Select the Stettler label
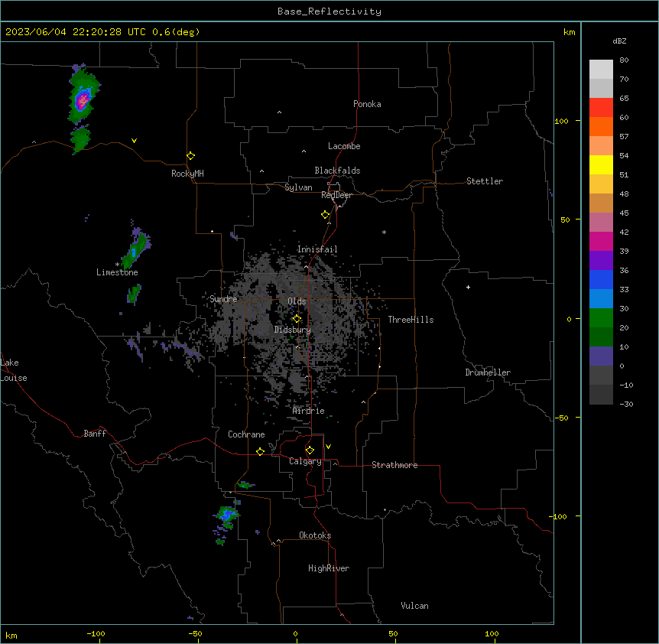 point(485,181)
